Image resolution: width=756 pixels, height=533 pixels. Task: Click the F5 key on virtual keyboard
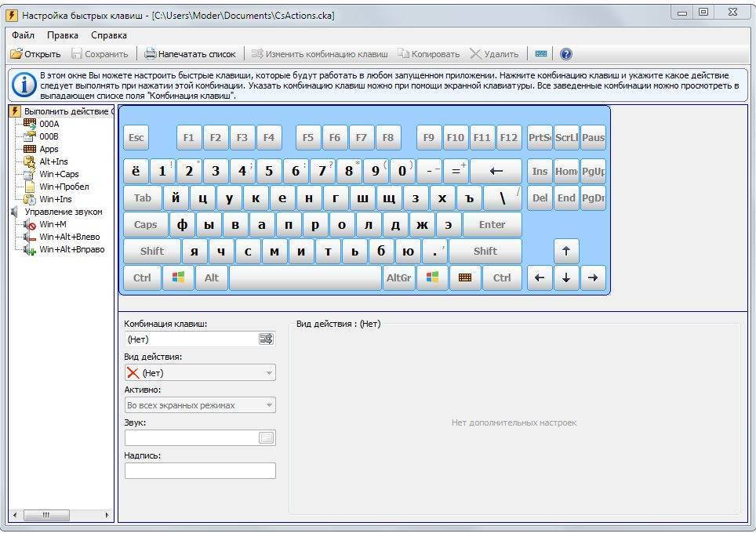click(308, 138)
